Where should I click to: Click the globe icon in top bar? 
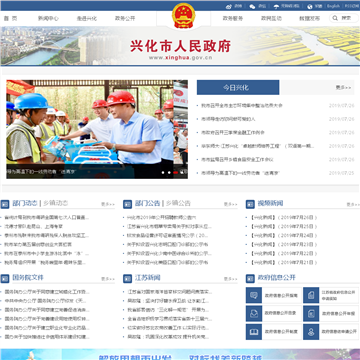310,6
